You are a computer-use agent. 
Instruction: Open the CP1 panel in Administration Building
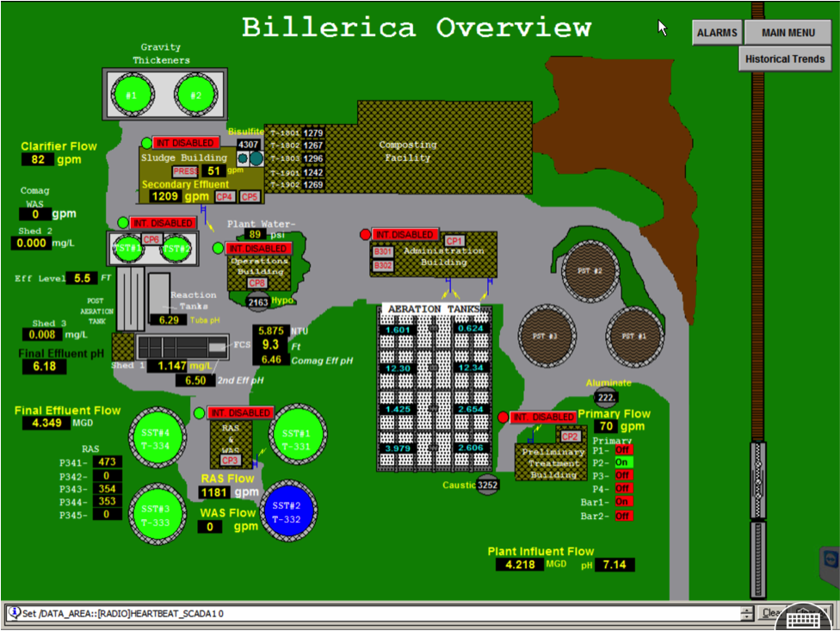click(x=454, y=241)
